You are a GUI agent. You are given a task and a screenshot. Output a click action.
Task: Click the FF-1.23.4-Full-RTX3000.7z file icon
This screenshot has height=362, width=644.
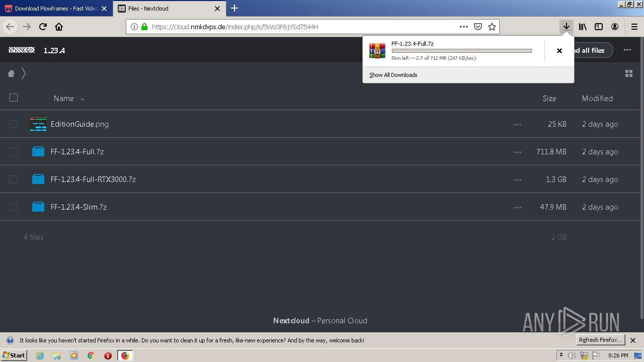(38, 179)
